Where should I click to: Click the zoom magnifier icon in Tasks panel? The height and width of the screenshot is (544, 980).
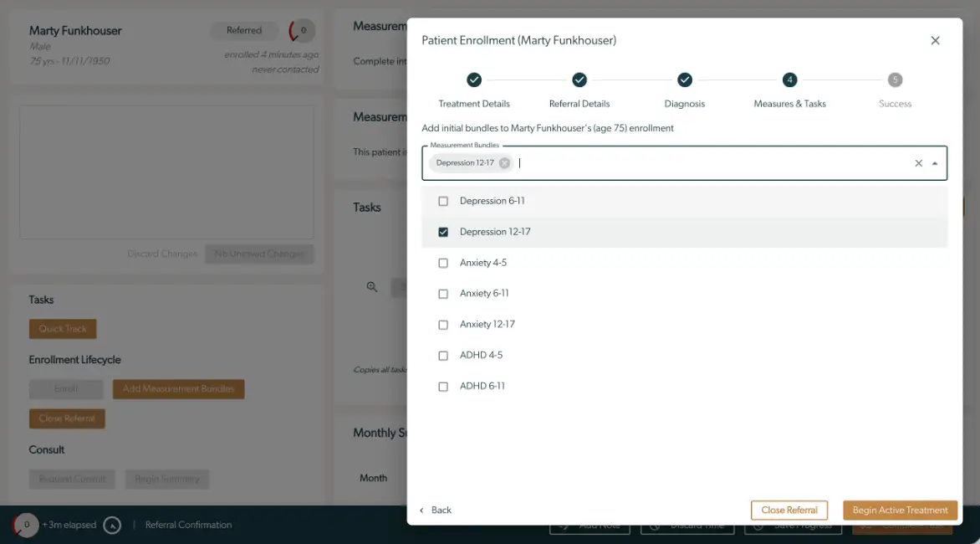point(371,287)
